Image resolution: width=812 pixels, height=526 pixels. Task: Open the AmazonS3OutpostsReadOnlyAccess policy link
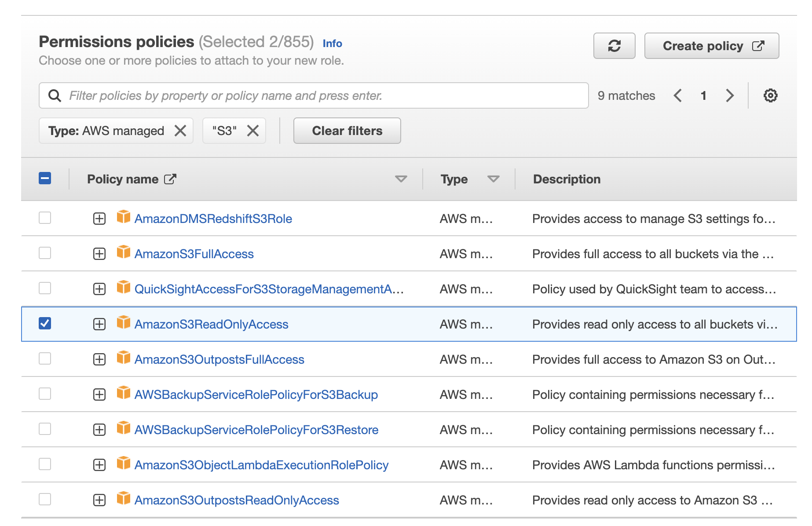(x=237, y=500)
